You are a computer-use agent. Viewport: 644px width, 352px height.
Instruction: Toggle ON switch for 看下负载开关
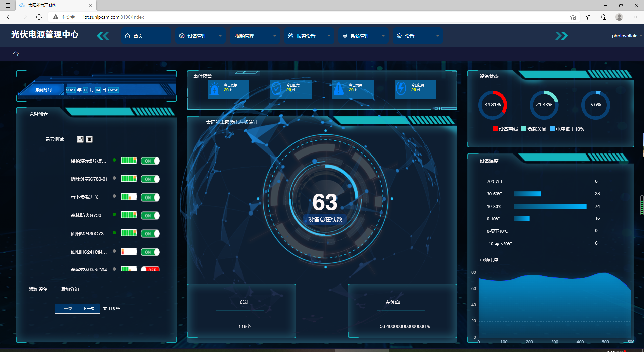[150, 197]
